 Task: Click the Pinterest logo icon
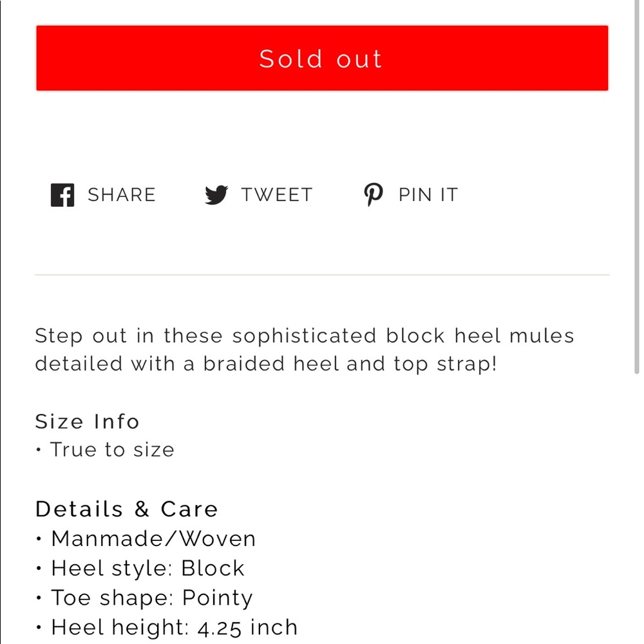pyautogui.click(x=374, y=194)
